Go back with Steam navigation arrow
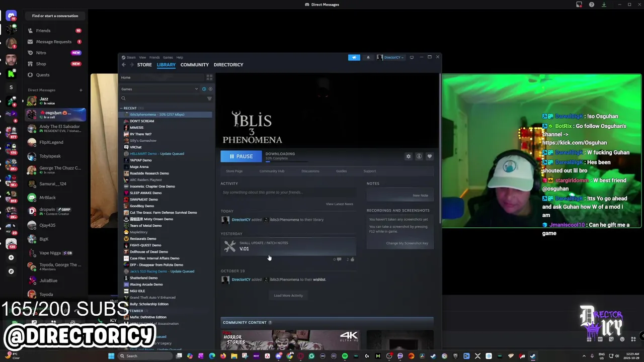644x362 pixels. tap(124, 64)
